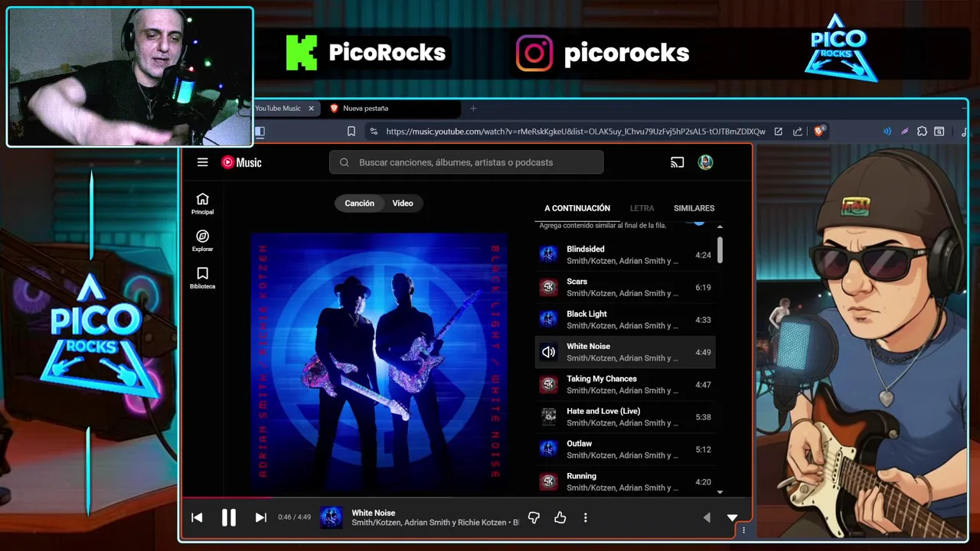Click the Scars track thumbnail
Image resolution: width=980 pixels, height=551 pixels.
pyautogui.click(x=548, y=287)
